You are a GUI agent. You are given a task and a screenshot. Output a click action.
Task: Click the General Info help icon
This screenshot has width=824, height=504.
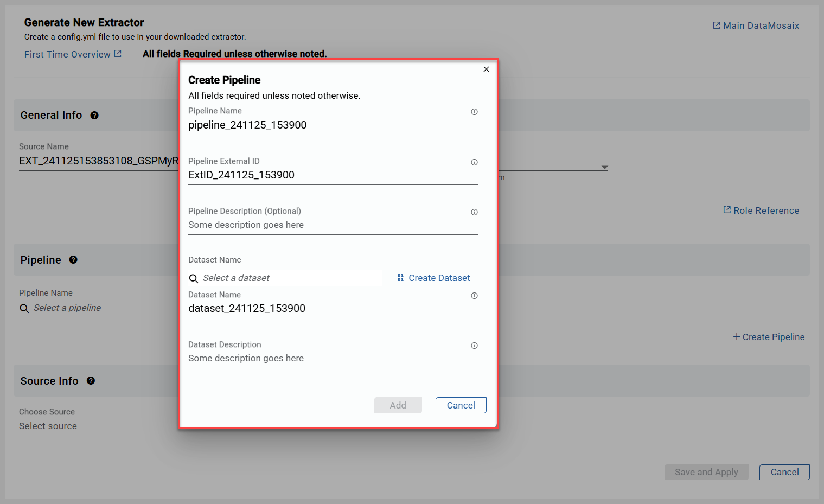coord(94,116)
